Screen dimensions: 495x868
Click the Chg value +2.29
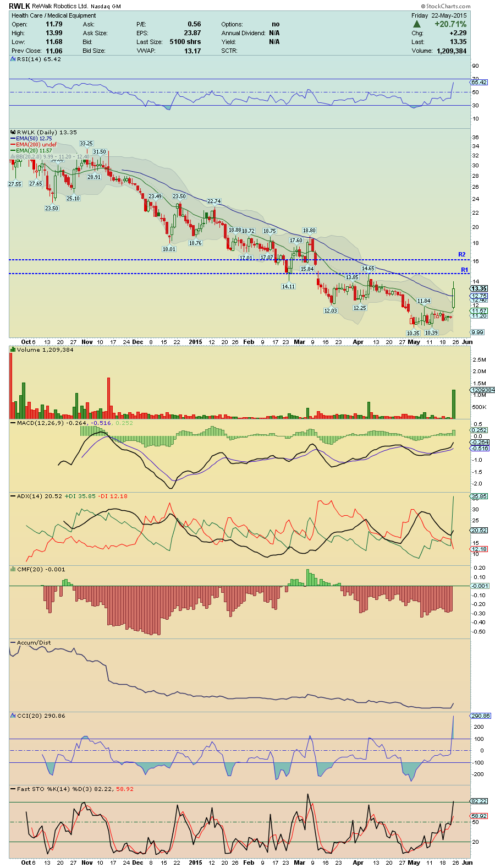point(458,33)
